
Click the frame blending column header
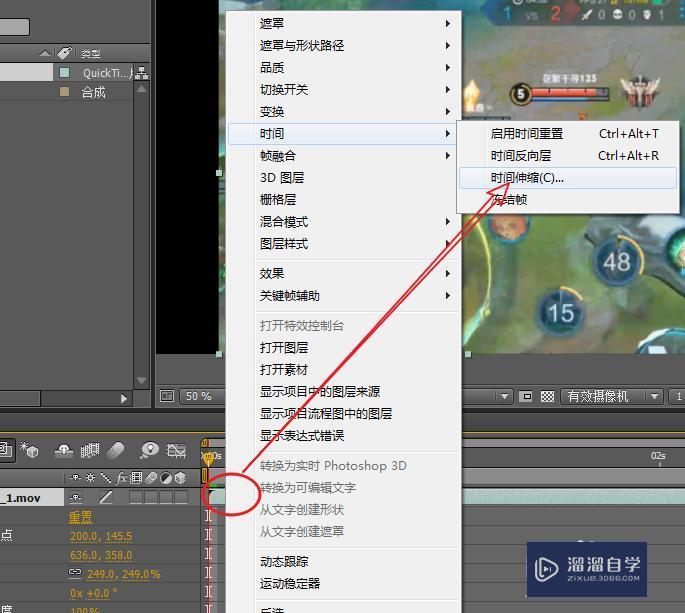[136, 478]
